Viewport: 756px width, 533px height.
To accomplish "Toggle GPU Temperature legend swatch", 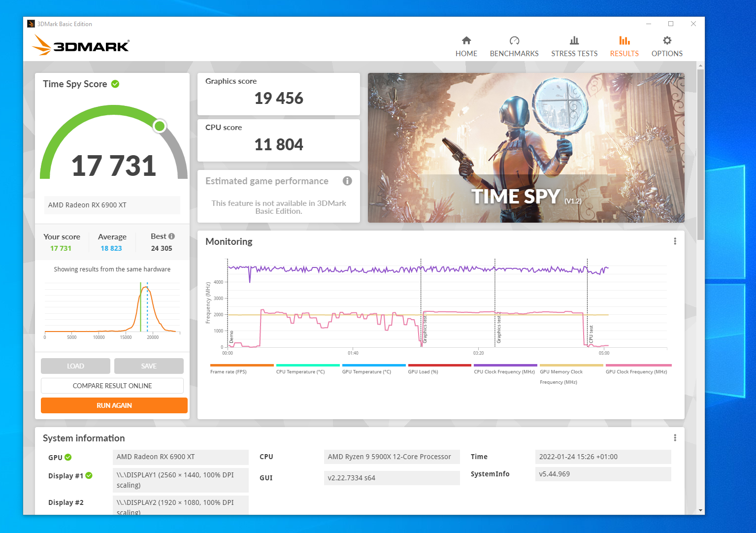I will click(374, 366).
